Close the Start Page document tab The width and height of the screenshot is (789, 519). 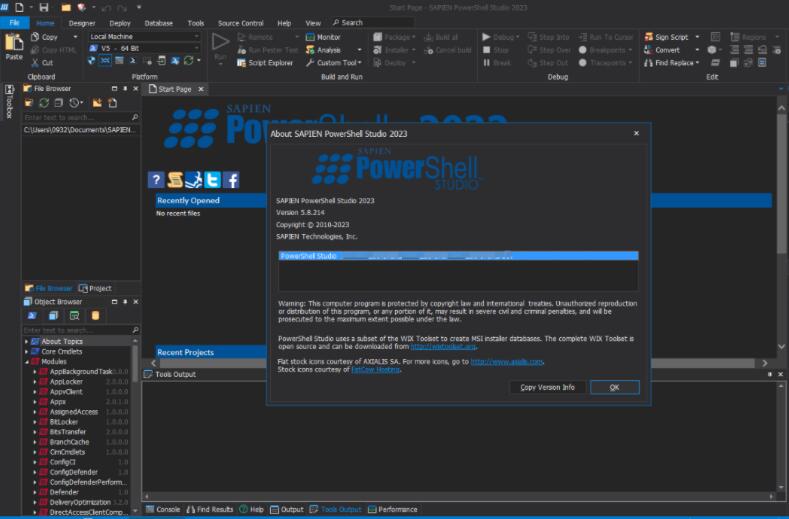tap(201, 89)
